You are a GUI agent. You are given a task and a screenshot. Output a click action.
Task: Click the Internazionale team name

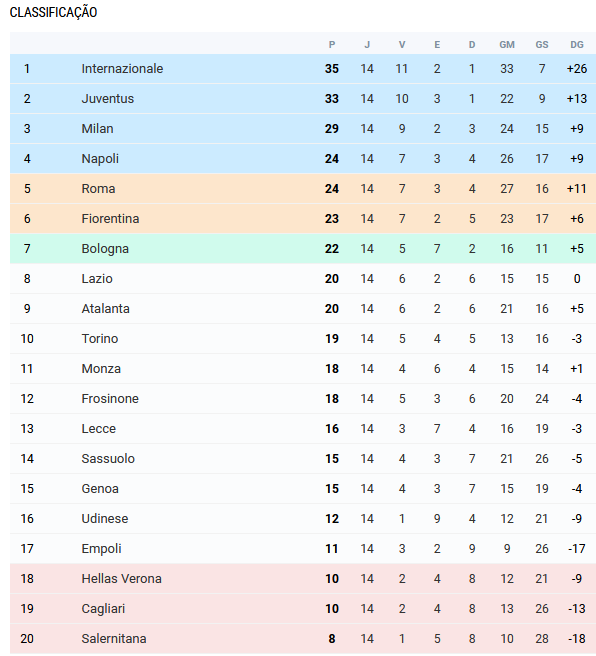pos(122,69)
